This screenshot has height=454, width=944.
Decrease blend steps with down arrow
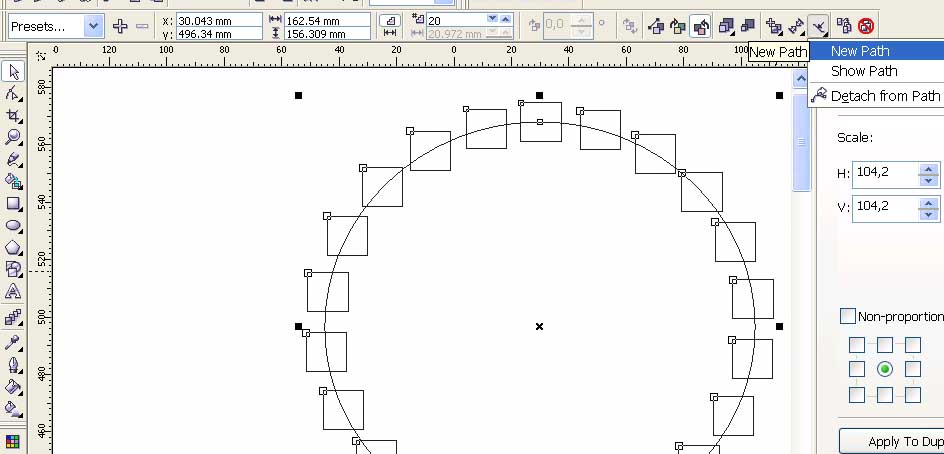pos(493,19)
